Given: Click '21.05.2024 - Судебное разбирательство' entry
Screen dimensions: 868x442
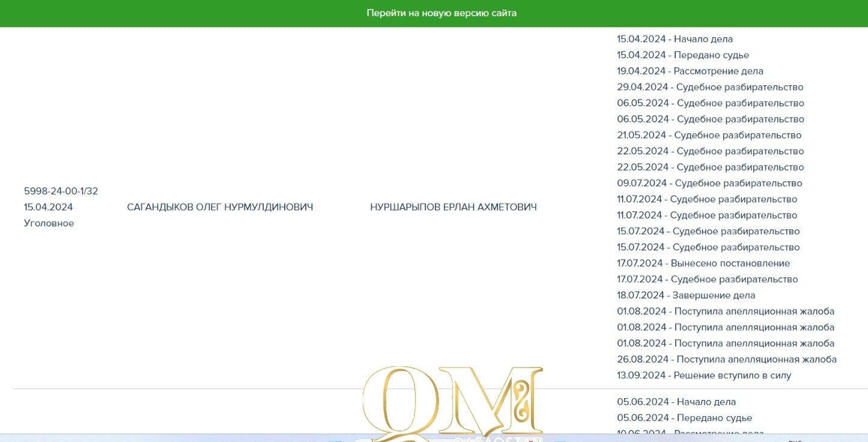Looking at the screenshot, I should 709,135.
